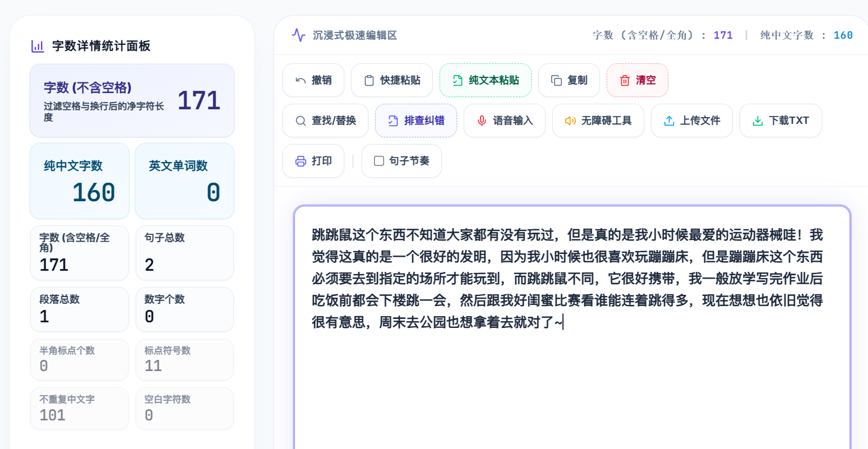Screen dimensions: 868x449
Task: Click the red trash icon for 清空
Action: tap(625, 80)
